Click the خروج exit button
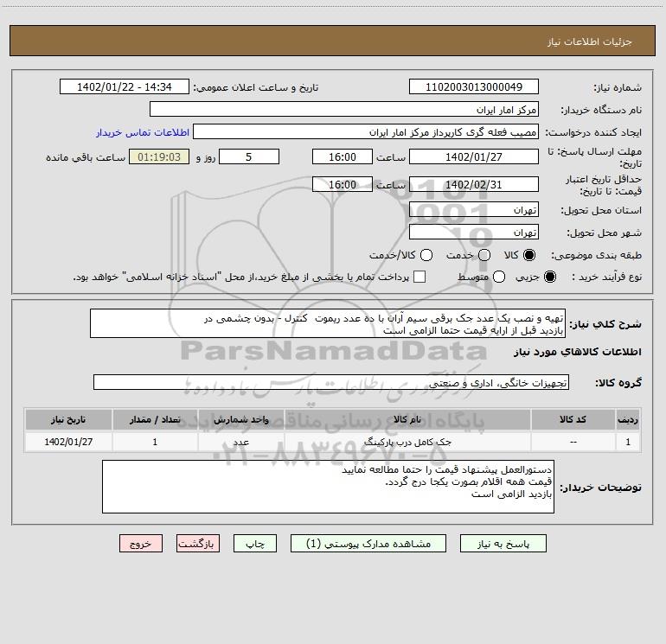666x644 pixels. tap(141, 544)
